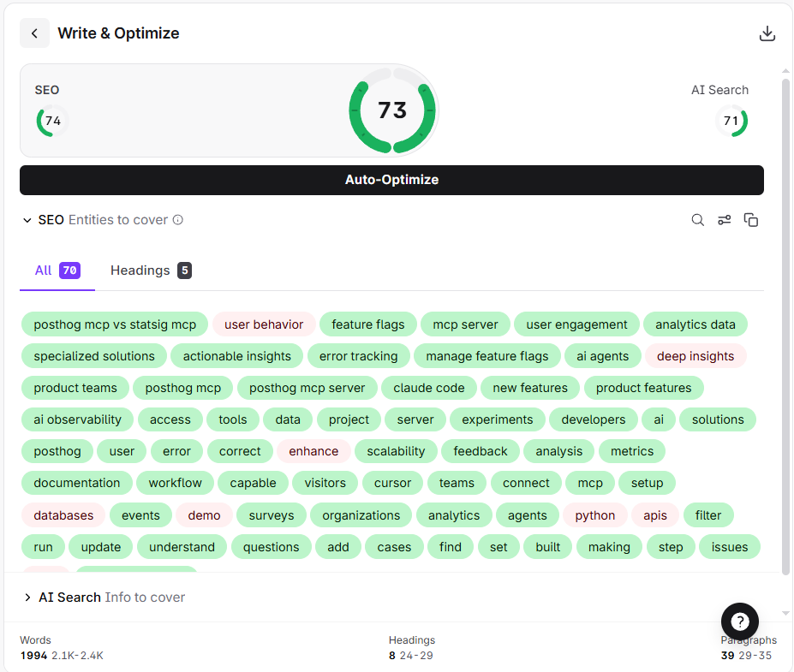Click the back arrow next to Write & Optimize
Screen dimensions: 794x672
pos(34,33)
